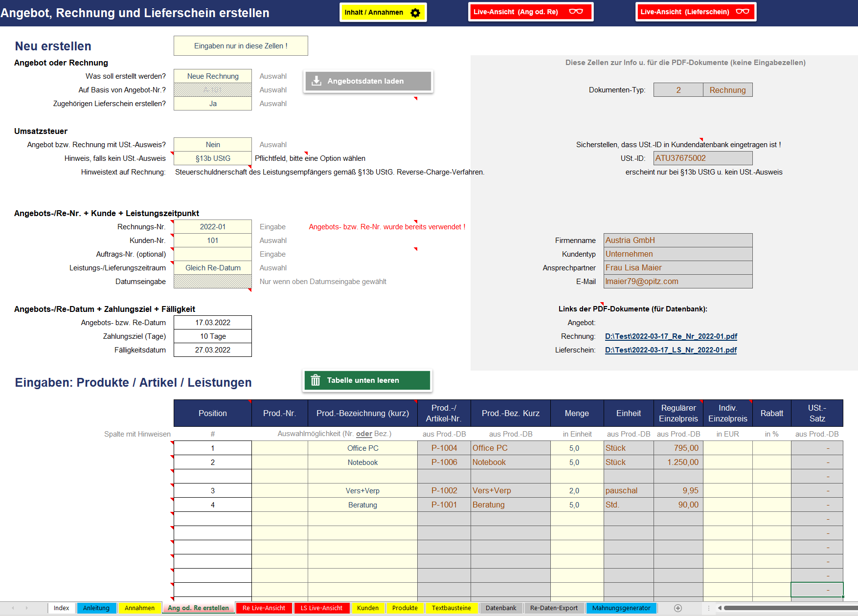Screen dimensions: 858x616
Task: Open the '§13b UStG' hint selection cell
Action: click(x=213, y=158)
